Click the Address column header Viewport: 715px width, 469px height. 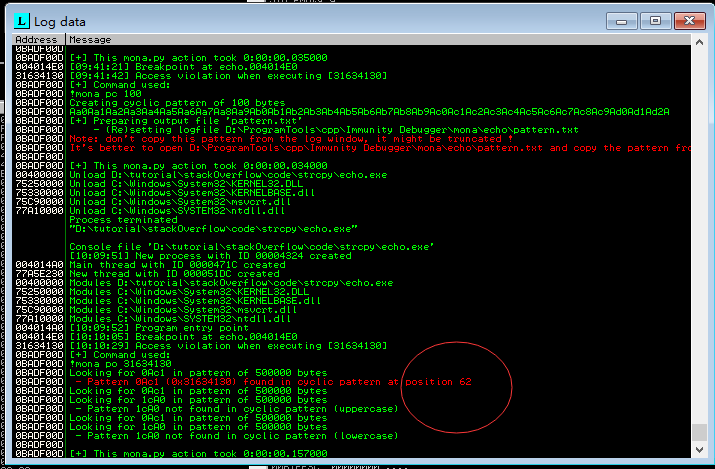point(39,40)
